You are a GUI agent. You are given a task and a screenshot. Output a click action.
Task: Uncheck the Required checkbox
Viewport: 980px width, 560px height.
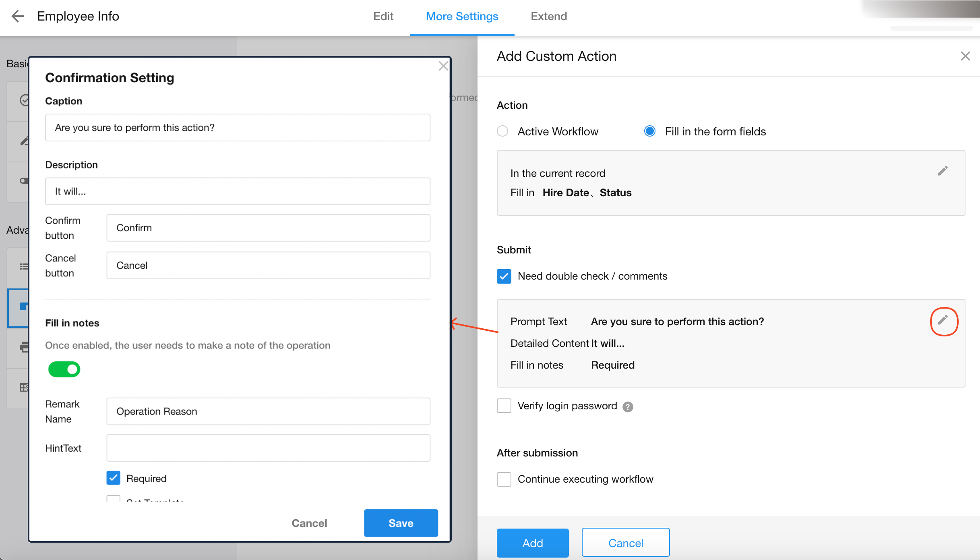click(x=114, y=478)
